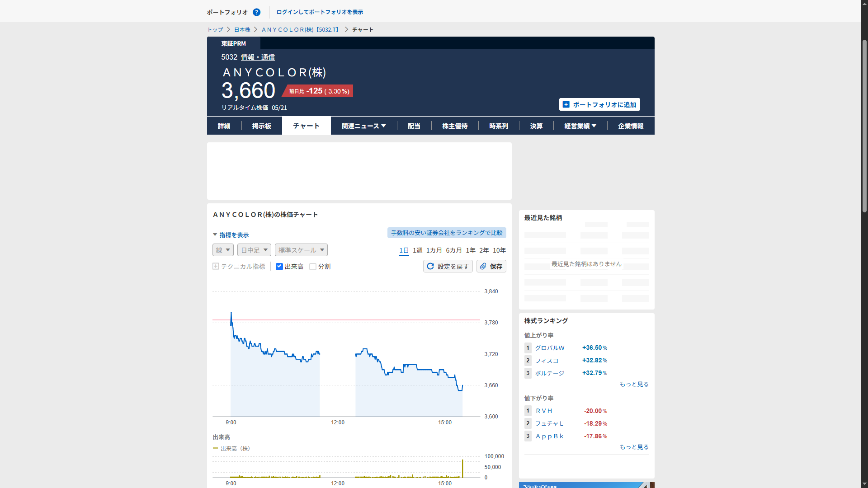This screenshot has height=488, width=868.
Task: Click the triangle icon next to 指標を表示
Action: click(x=215, y=235)
